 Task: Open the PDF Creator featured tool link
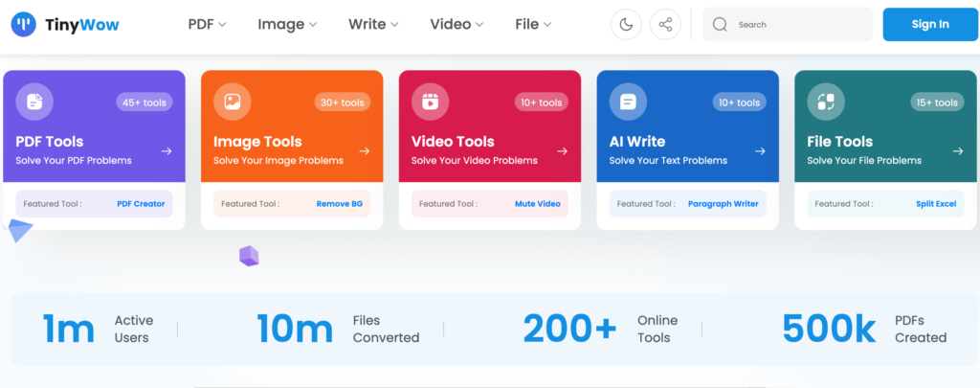click(x=141, y=204)
